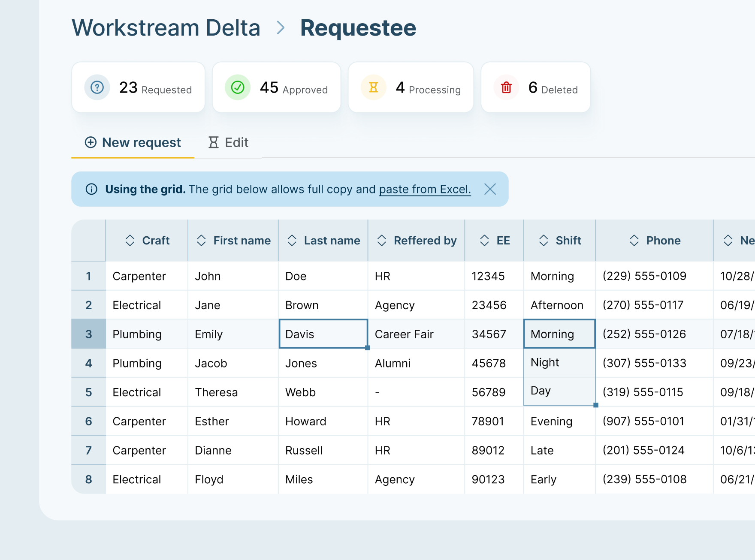Image resolution: width=755 pixels, height=560 pixels.
Task: Sort table by First name column
Action: coord(201,241)
